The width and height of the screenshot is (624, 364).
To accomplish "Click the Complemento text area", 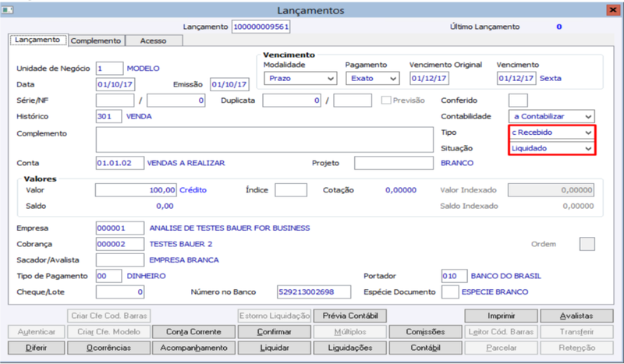I will (x=264, y=140).
